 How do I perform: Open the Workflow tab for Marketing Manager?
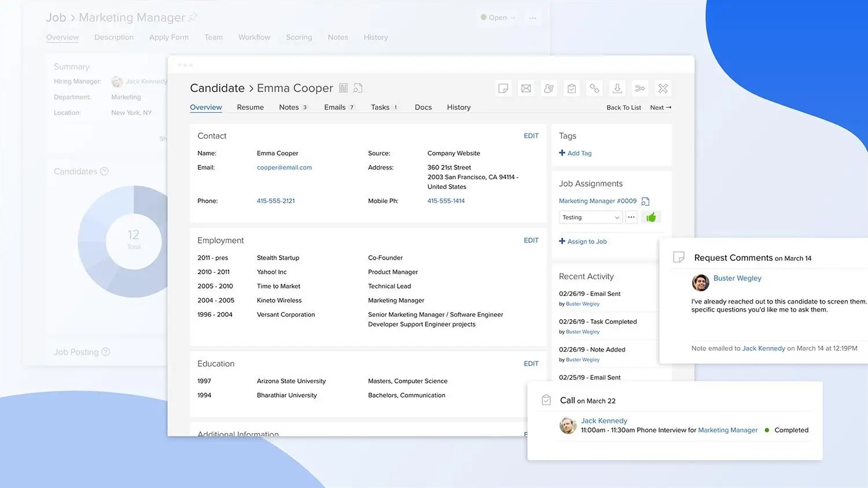(x=254, y=37)
